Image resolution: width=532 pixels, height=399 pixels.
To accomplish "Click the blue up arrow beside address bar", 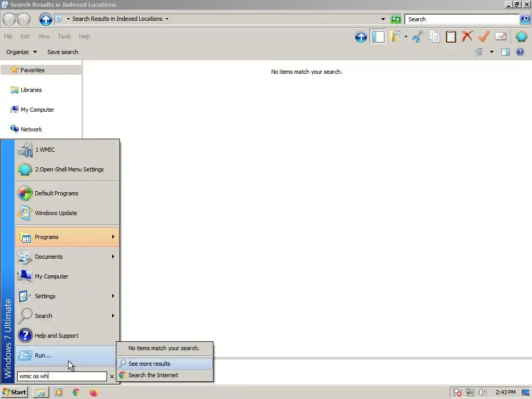I will click(46, 19).
